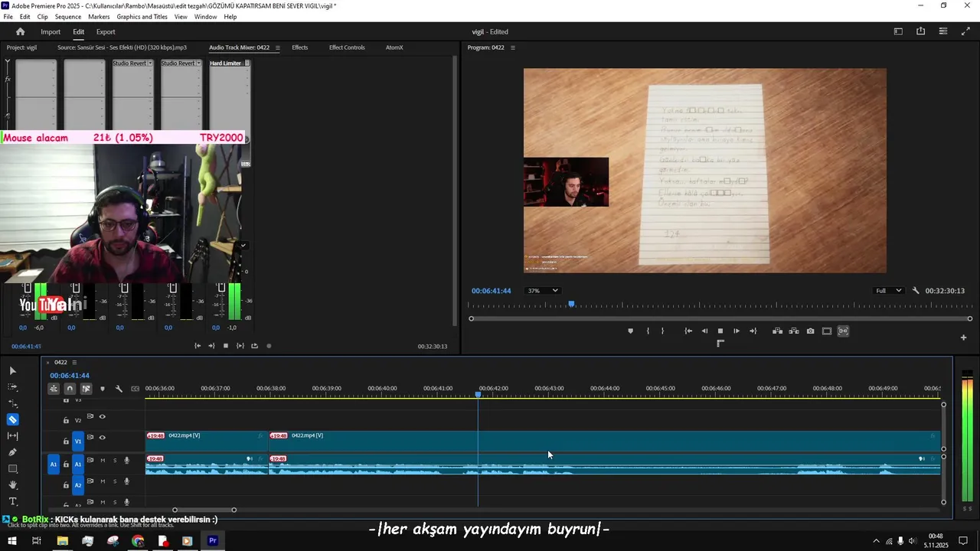Open the Sequence menu

[x=68, y=17]
